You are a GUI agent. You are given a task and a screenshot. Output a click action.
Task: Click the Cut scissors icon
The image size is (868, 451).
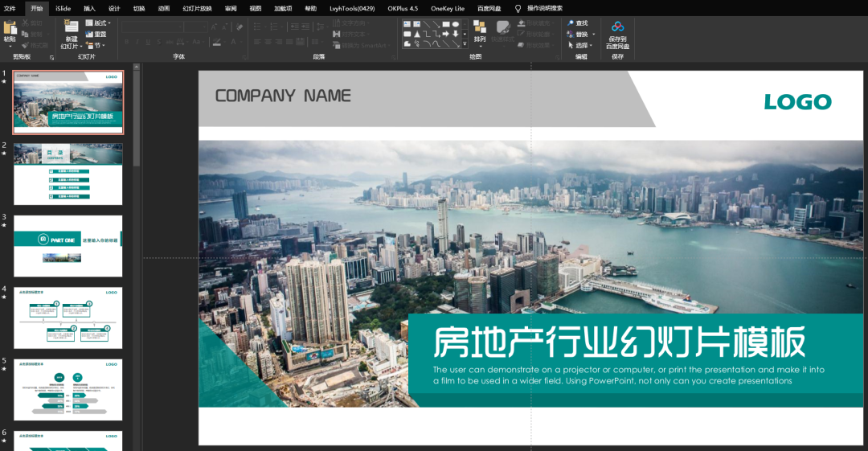point(26,23)
